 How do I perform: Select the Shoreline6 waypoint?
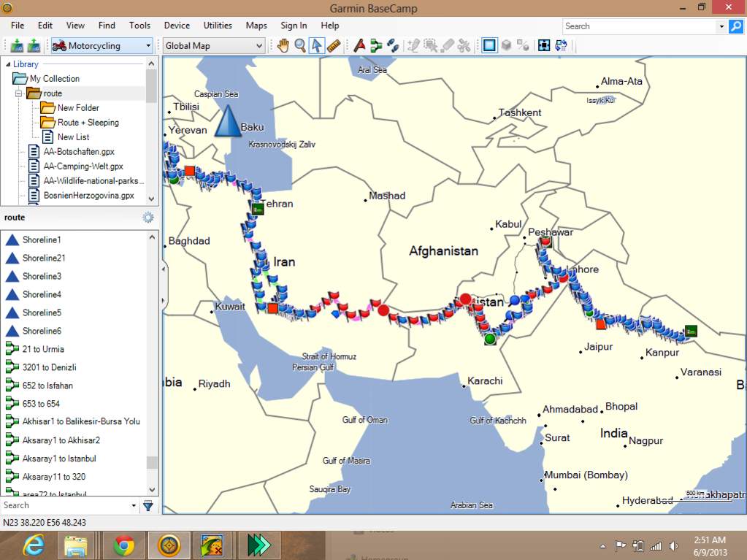42,331
